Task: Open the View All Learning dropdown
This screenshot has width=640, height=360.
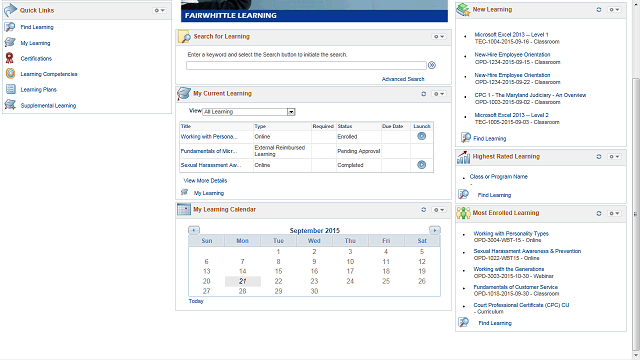Action: (249, 112)
